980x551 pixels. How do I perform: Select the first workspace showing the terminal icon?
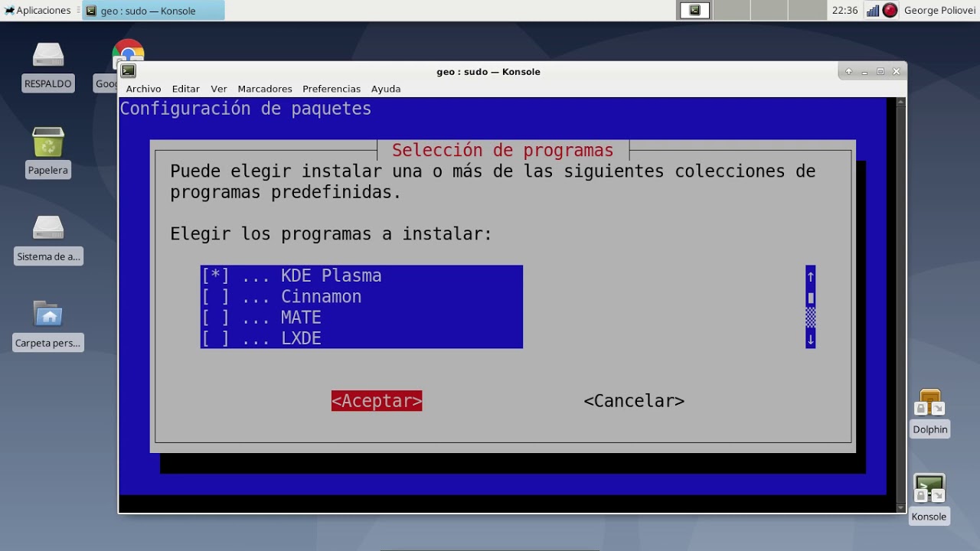(694, 10)
